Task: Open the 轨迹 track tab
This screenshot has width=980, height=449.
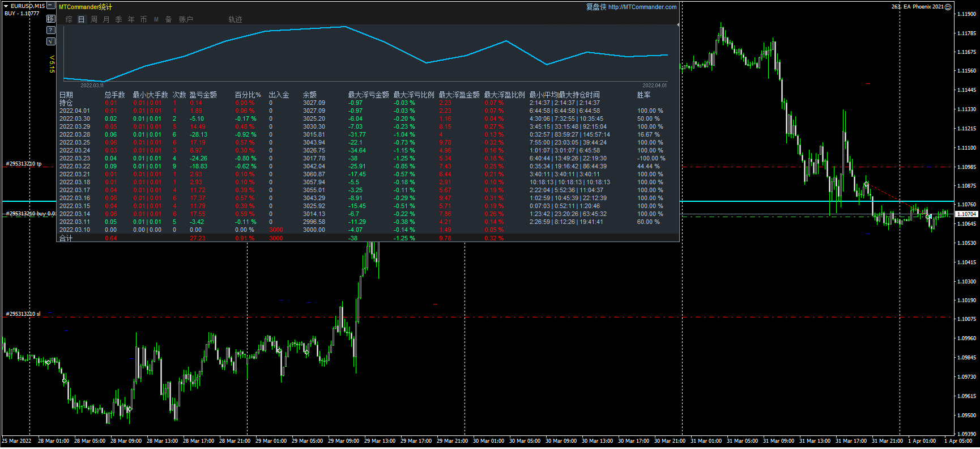Action: click(235, 19)
